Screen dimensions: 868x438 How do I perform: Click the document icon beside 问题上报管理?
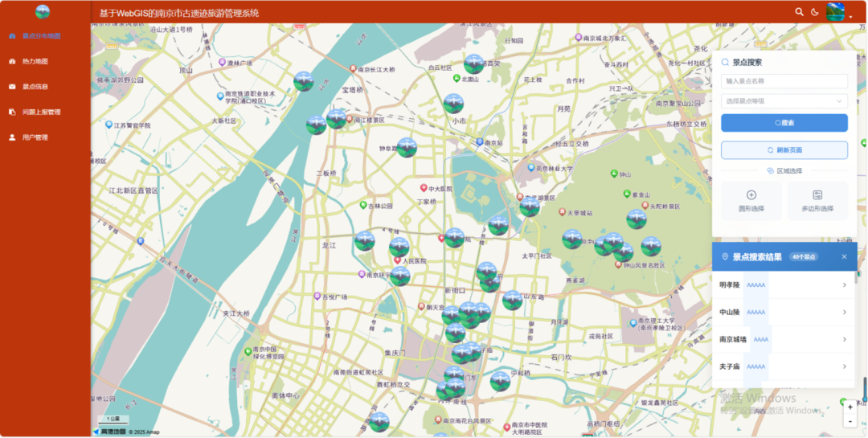(x=12, y=112)
